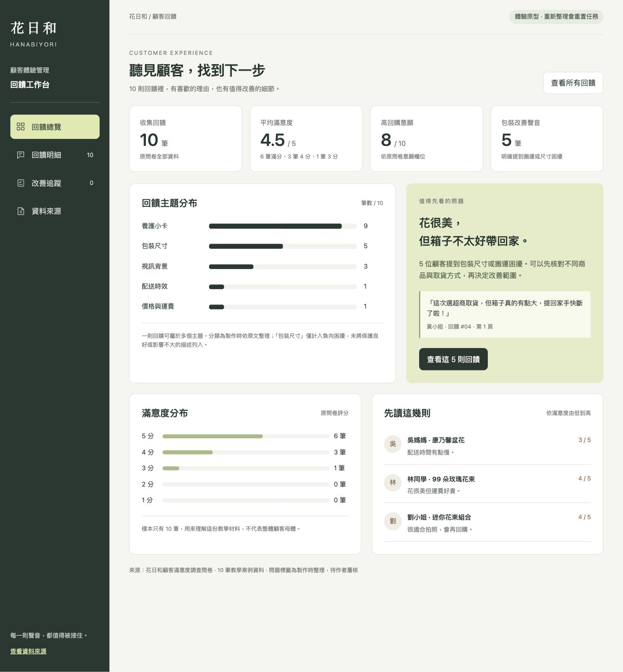Click the 體驗原型 · 重新整理會重置任務 badge
The width and height of the screenshot is (623, 672).
(x=557, y=17)
